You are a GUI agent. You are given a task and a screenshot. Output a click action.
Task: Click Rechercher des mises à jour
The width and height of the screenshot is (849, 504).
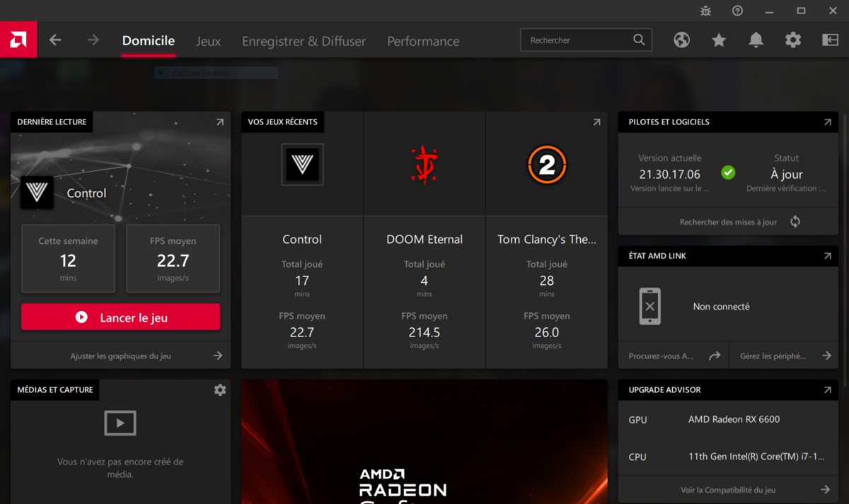(728, 222)
